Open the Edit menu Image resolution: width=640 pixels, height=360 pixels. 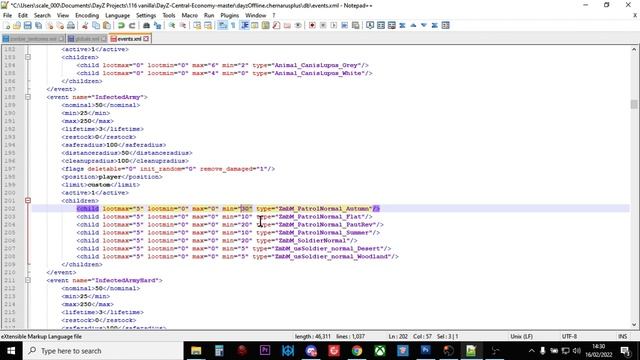point(23,15)
